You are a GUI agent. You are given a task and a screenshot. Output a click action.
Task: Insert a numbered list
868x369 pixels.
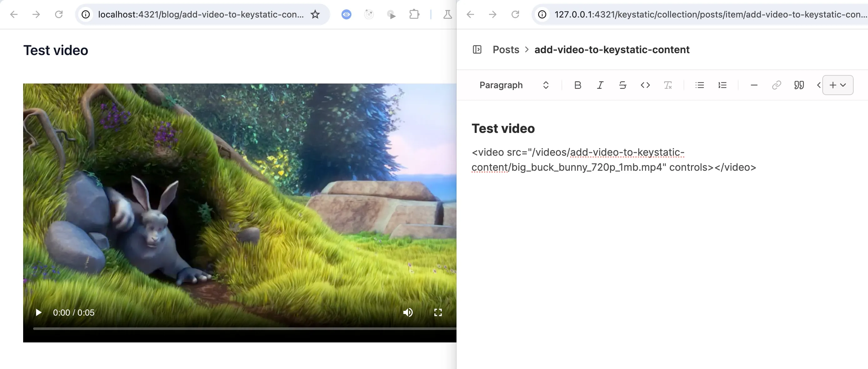point(722,85)
